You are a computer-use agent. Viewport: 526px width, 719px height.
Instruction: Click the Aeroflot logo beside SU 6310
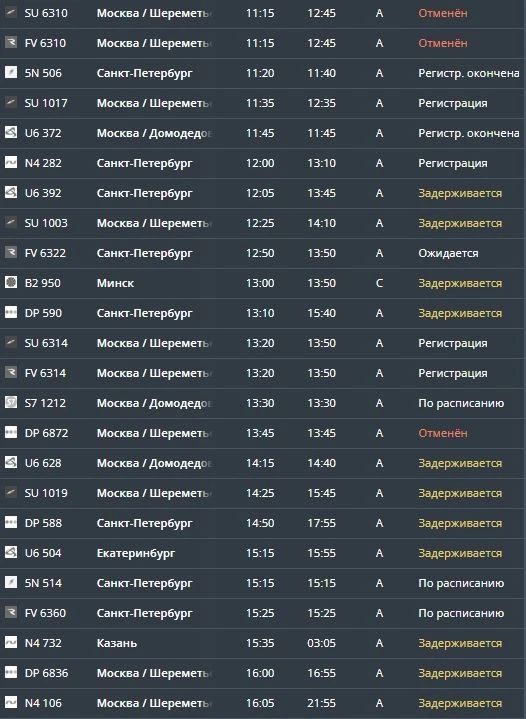click(11, 12)
